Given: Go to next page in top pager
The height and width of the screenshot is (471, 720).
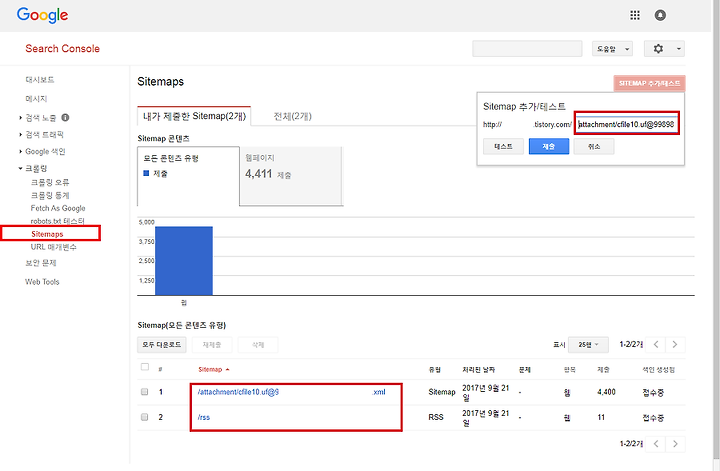Looking at the screenshot, I should pyautogui.click(x=675, y=344).
